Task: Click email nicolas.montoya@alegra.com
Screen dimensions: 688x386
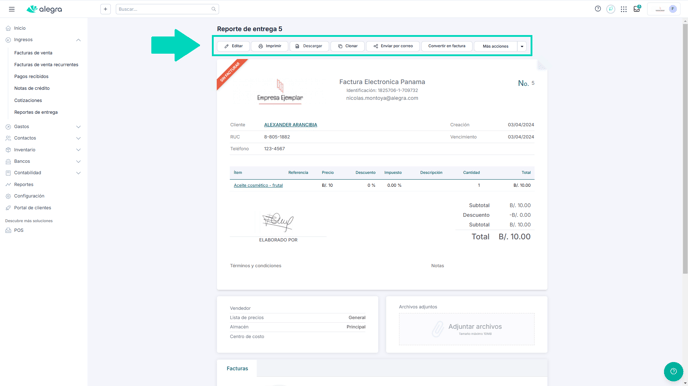Action: tap(382, 98)
